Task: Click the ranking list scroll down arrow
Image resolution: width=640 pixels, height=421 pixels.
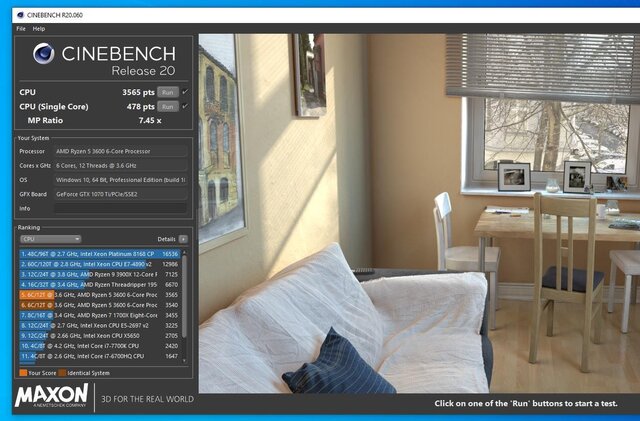Action: click(184, 361)
